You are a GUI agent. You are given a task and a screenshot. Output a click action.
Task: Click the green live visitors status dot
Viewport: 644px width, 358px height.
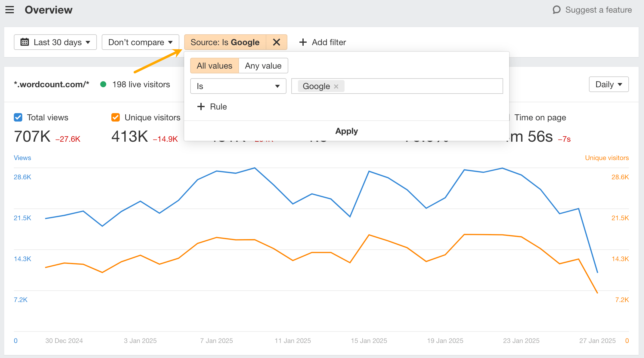point(103,85)
